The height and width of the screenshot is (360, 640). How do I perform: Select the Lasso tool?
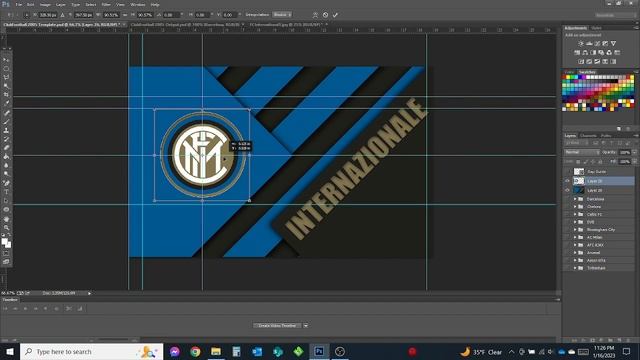point(6,78)
